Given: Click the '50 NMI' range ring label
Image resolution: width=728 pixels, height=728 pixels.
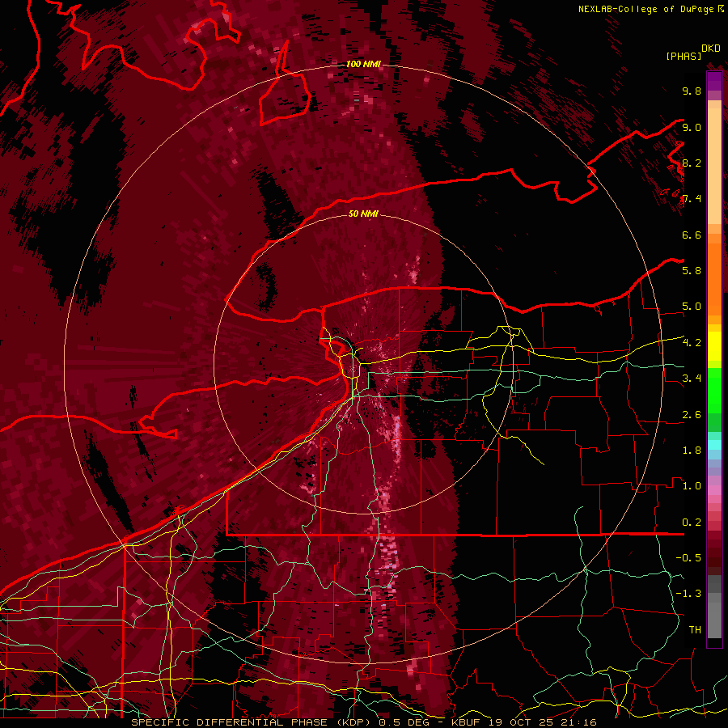Looking at the screenshot, I should [x=363, y=214].
